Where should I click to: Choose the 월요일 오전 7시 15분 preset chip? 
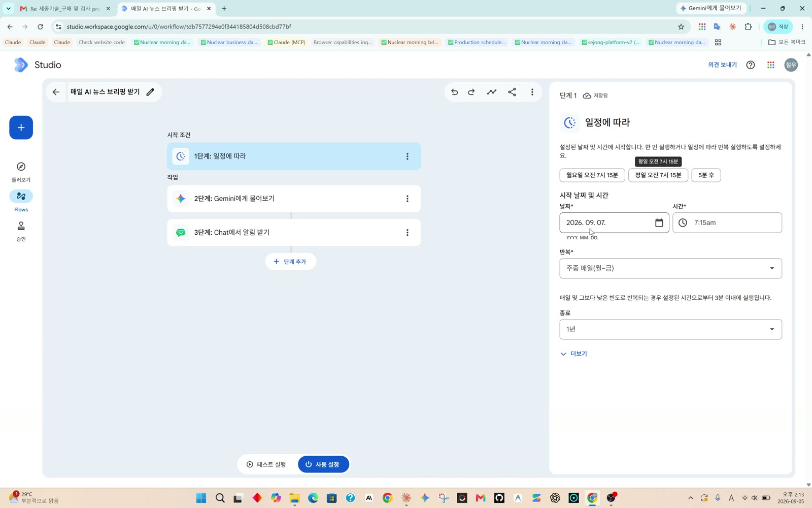point(592,175)
